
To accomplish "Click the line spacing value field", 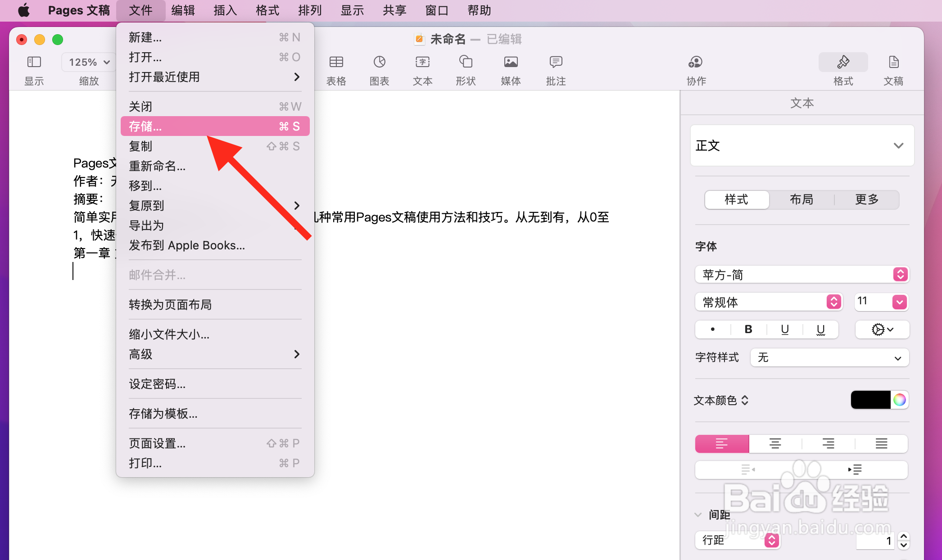I will tap(875, 541).
